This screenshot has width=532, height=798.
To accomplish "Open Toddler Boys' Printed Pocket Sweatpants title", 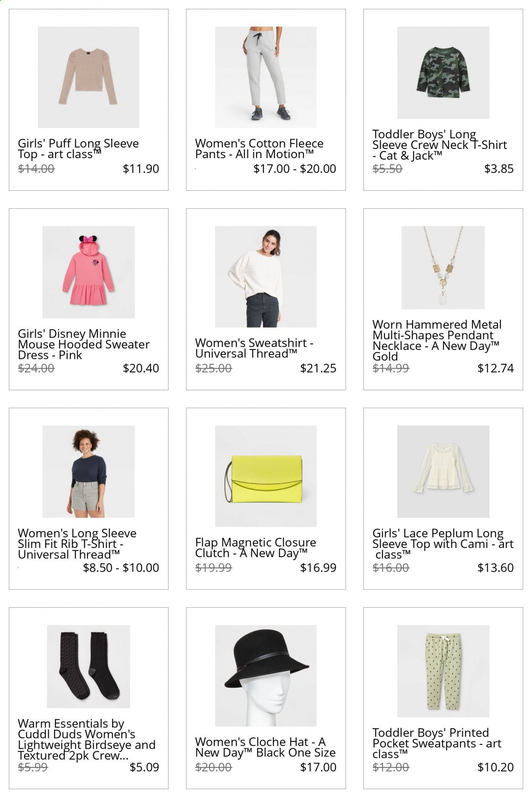I will coord(437,744).
